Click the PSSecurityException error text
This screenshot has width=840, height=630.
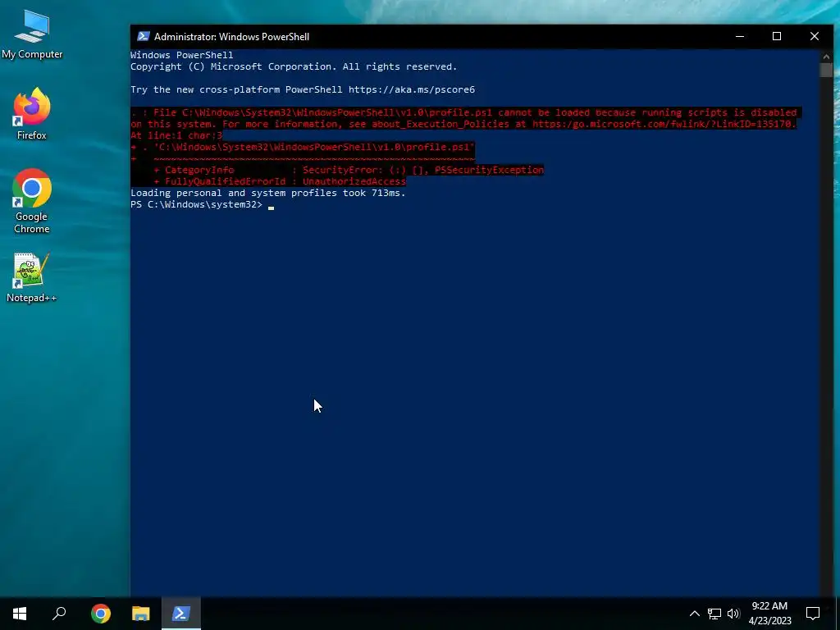(489, 170)
